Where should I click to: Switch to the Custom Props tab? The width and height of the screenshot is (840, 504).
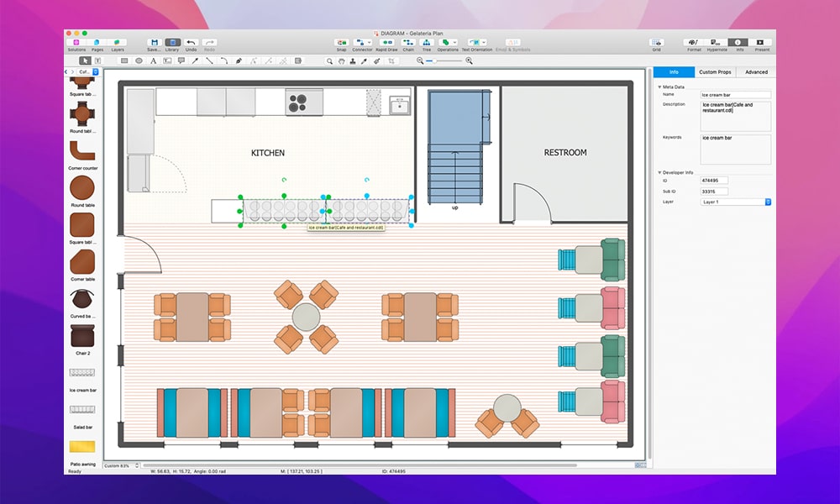[x=714, y=72]
